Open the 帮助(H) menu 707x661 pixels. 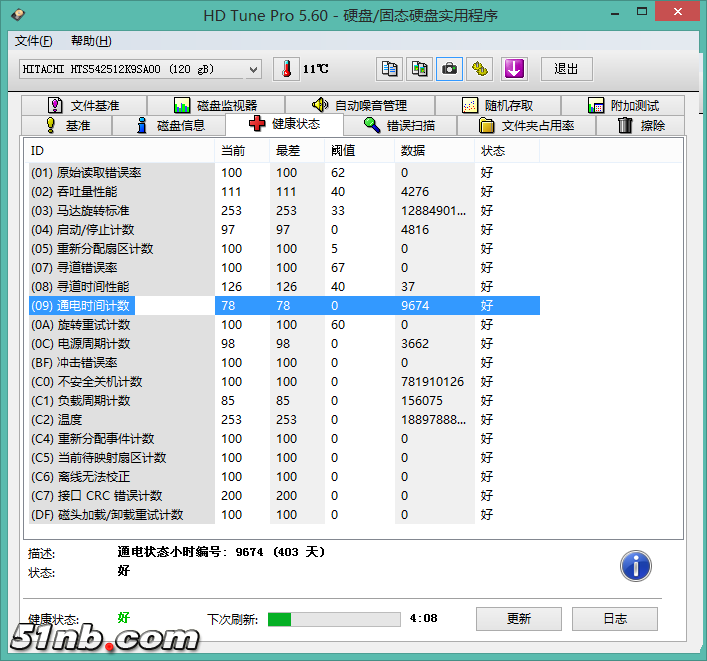(x=91, y=41)
